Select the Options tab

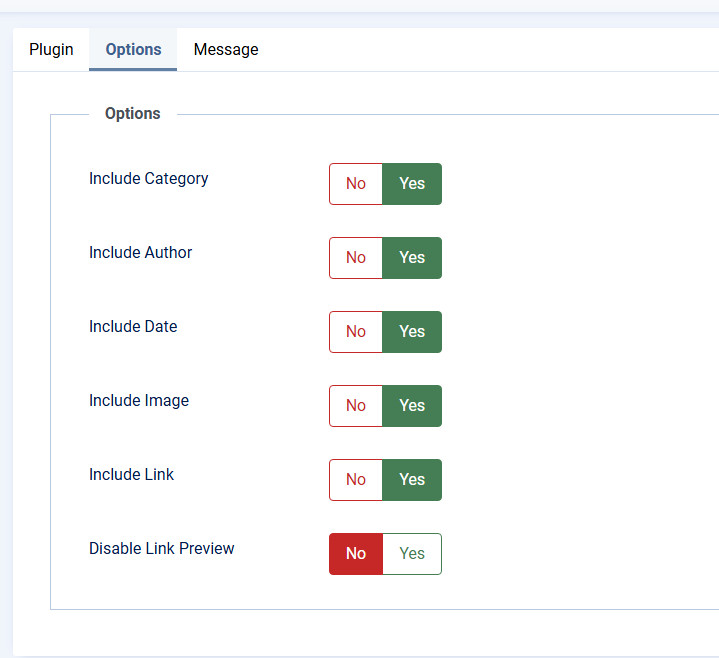(133, 49)
